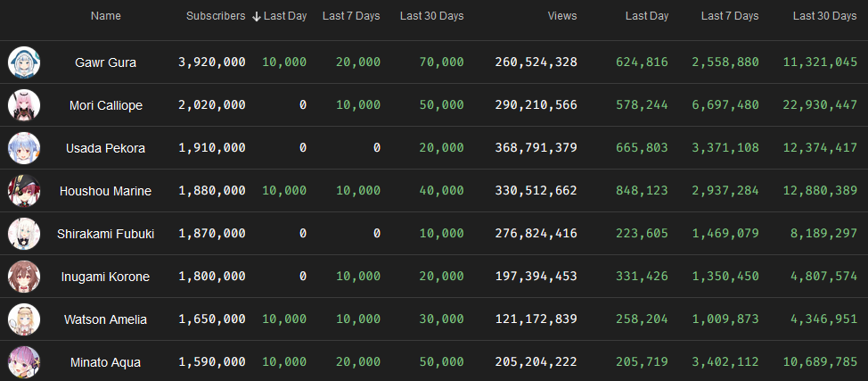Click weekly views value 1,009,873
This screenshot has width=868, height=381.
(x=725, y=319)
